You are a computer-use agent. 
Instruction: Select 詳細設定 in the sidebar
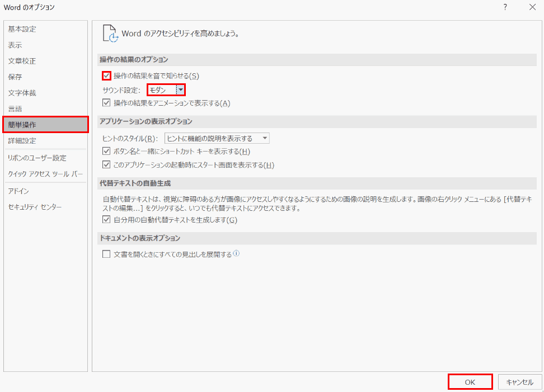click(x=45, y=141)
